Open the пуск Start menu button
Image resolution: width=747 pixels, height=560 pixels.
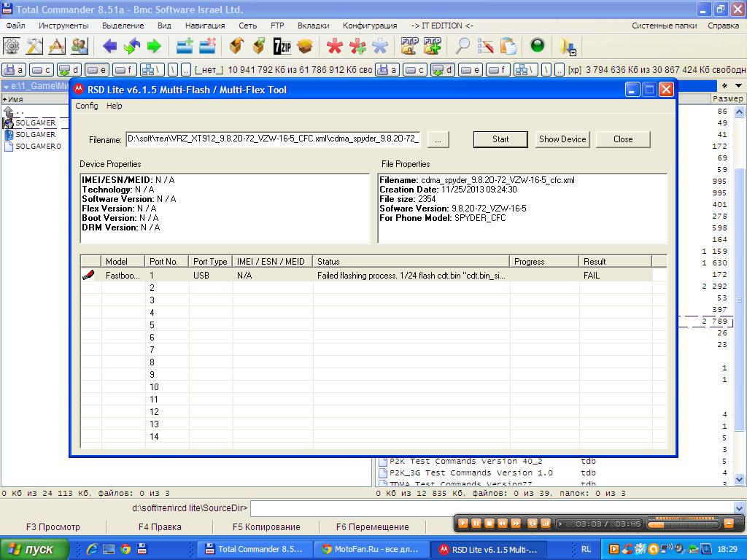point(34,549)
